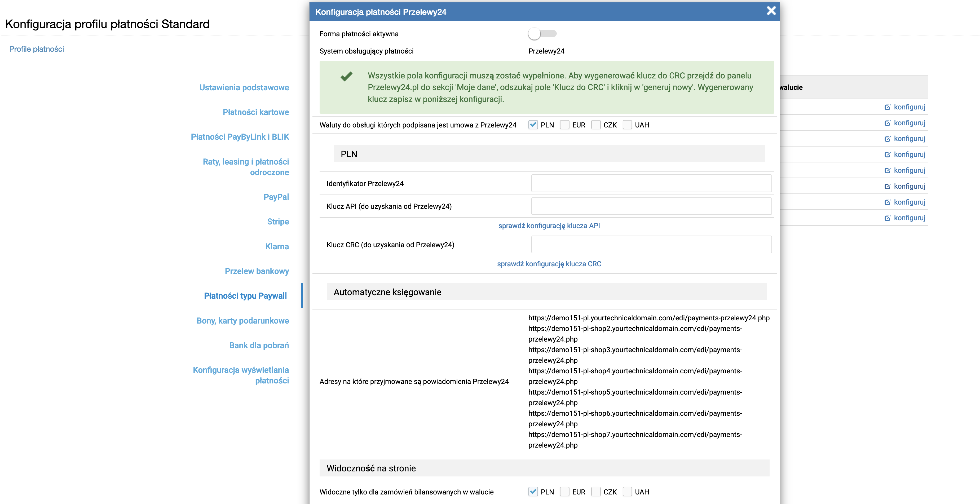Open the Klarna section
The width and height of the screenshot is (980, 504).
point(277,246)
